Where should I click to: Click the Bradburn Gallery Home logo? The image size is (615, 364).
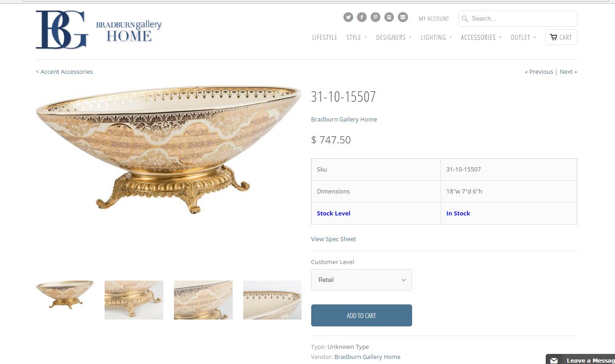click(x=99, y=30)
